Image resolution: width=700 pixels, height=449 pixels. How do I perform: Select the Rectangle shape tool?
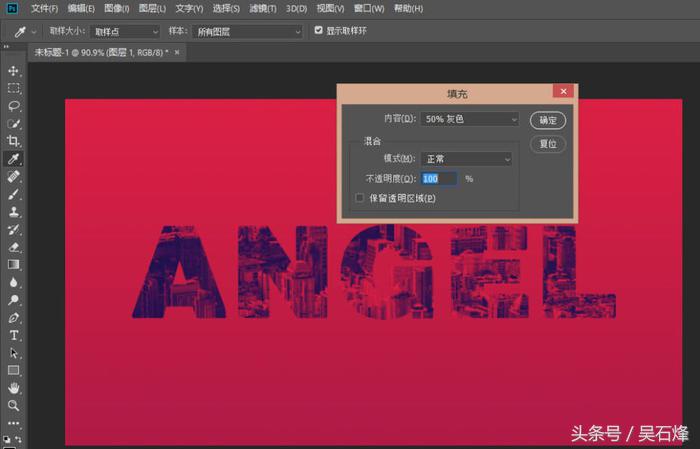coord(13,370)
